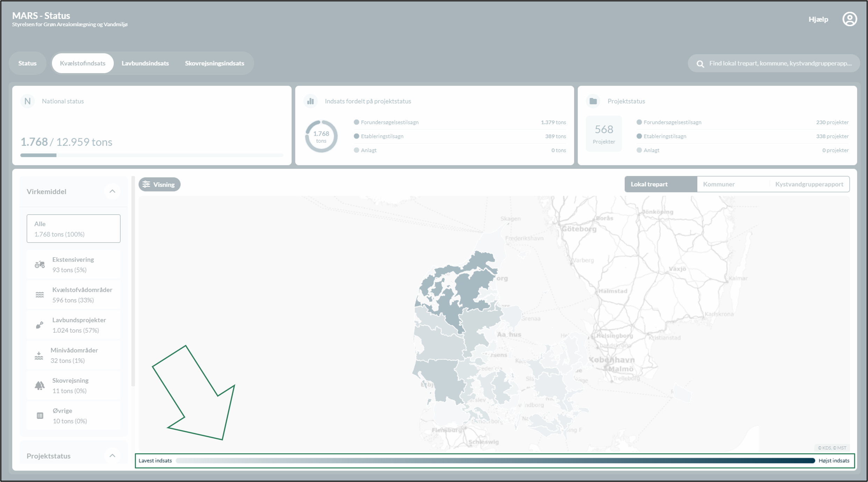
Task: Focus the Find lokal trepart search field
Action: pos(774,63)
